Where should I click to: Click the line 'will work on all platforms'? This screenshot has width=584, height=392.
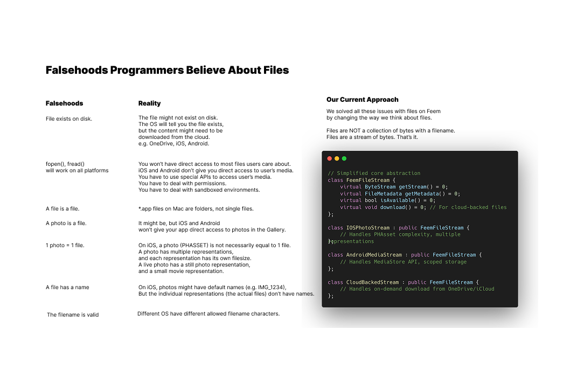77,171
